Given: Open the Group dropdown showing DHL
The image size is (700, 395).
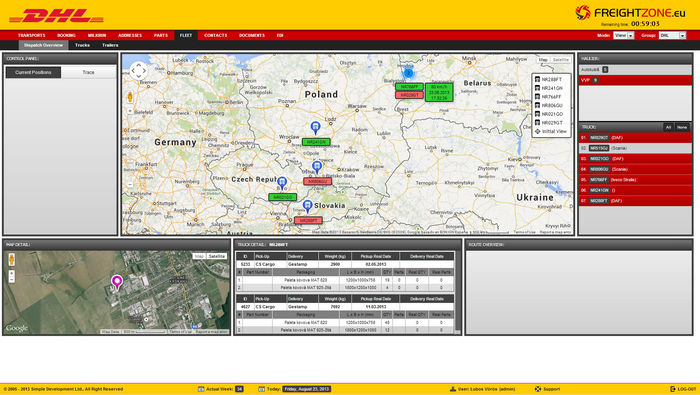Looking at the screenshot, I should (x=672, y=35).
